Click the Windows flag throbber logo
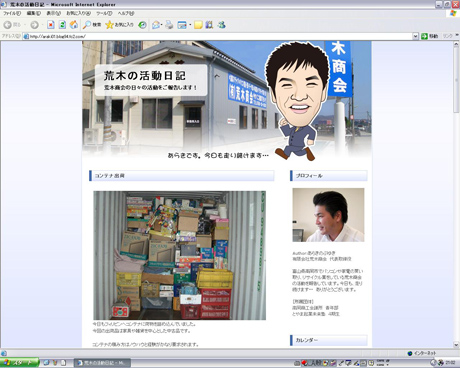Screen dimensions: 460x368 tap(453, 13)
